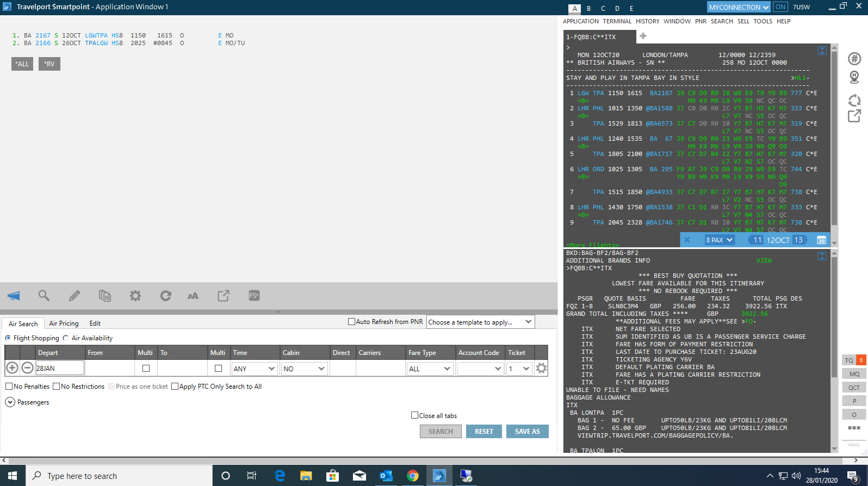Click the toolbar gear settings icon
Screen dimensions: 868x486
(135, 296)
